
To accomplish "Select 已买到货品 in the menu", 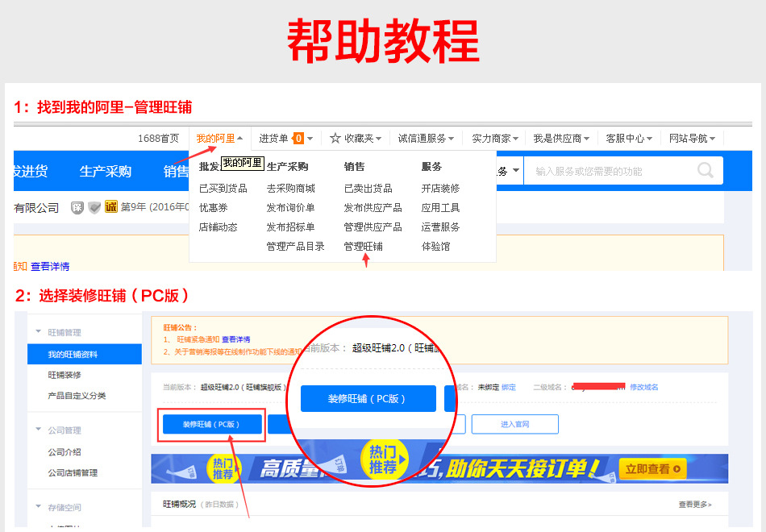I will 223,188.
